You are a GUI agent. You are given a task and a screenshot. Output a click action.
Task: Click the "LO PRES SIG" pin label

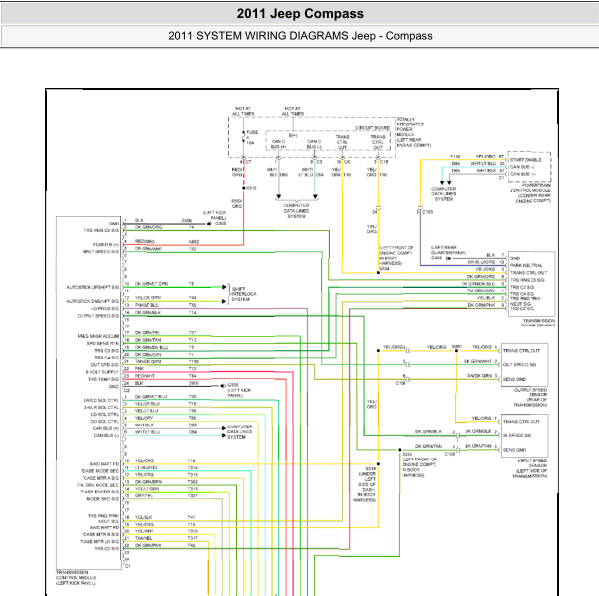coord(105,308)
